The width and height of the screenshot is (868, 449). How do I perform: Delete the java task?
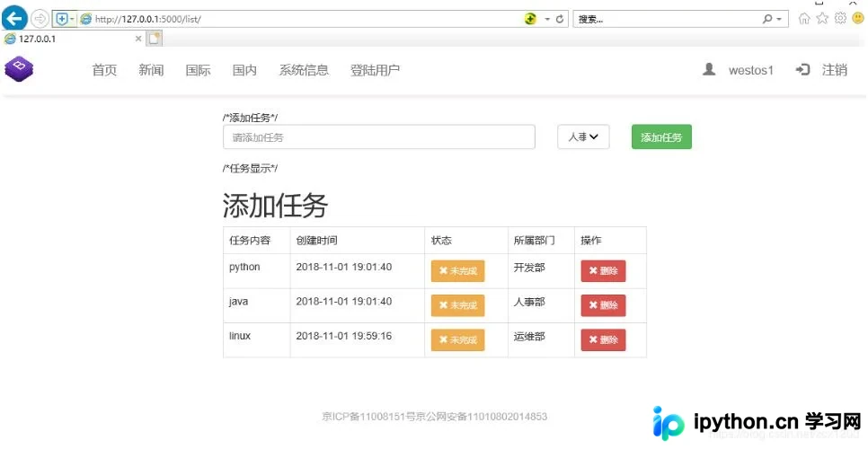tap(604, 305)
